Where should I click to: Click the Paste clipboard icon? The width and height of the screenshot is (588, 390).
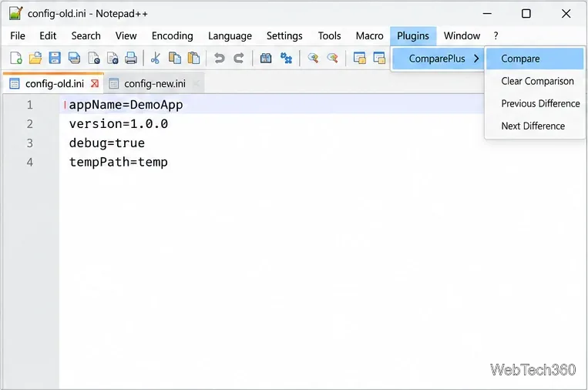194,58
